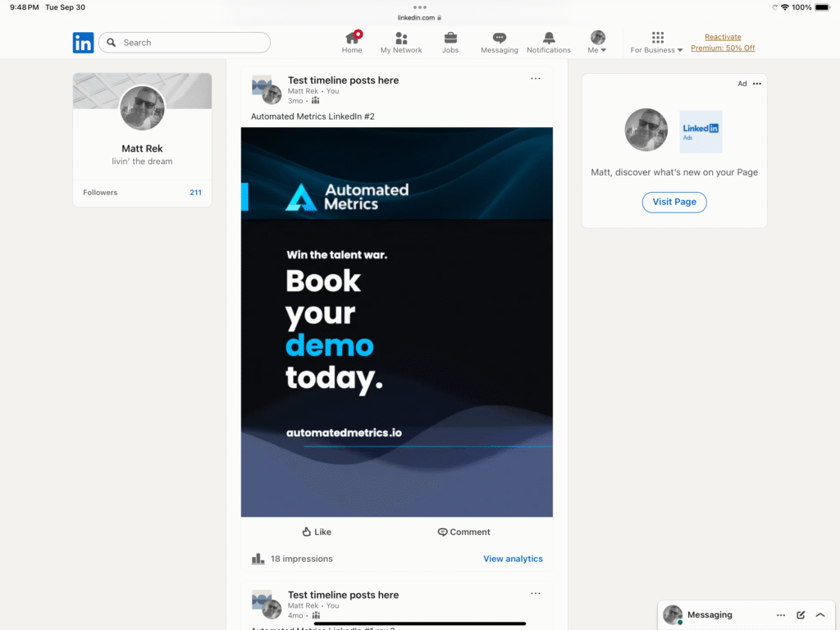Expand the Me dropdown menu
Viewport: 840px width, 630px height.
[597, 43]
